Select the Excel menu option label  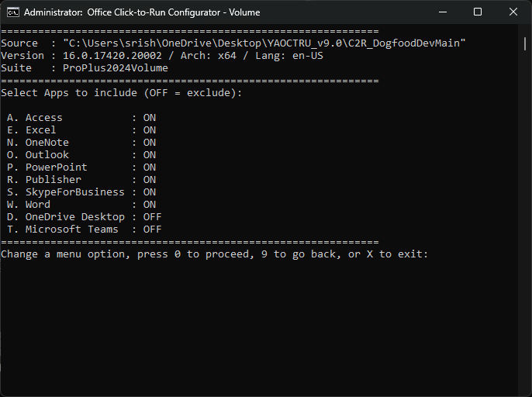point(40,130)
